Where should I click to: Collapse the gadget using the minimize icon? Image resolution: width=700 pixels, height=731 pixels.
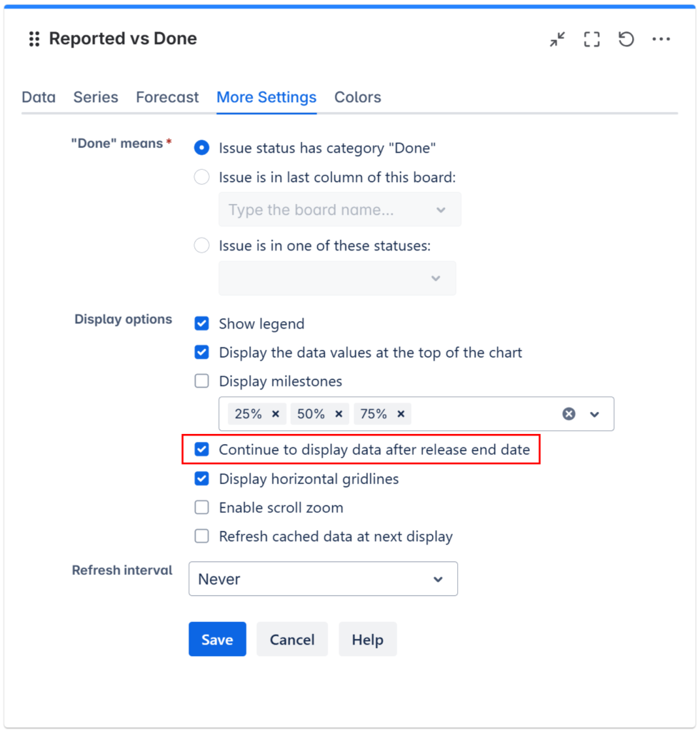[x=556, y=39]
